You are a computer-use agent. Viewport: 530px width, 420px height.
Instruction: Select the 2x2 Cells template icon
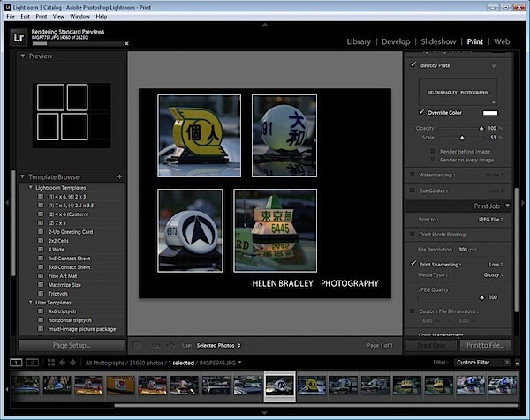pyautogui.click(x=41, y=241)
